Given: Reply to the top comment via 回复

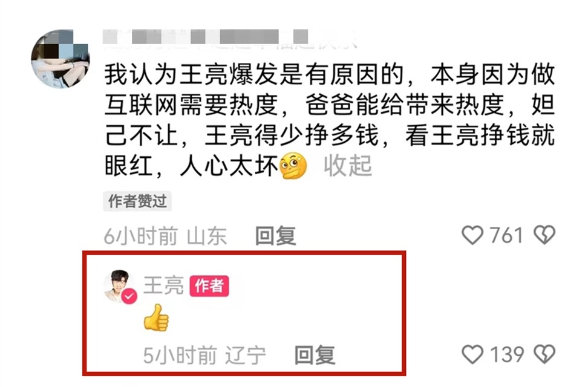Looking at the screenshot, I should pyautogui.click(x=276, y=236).
